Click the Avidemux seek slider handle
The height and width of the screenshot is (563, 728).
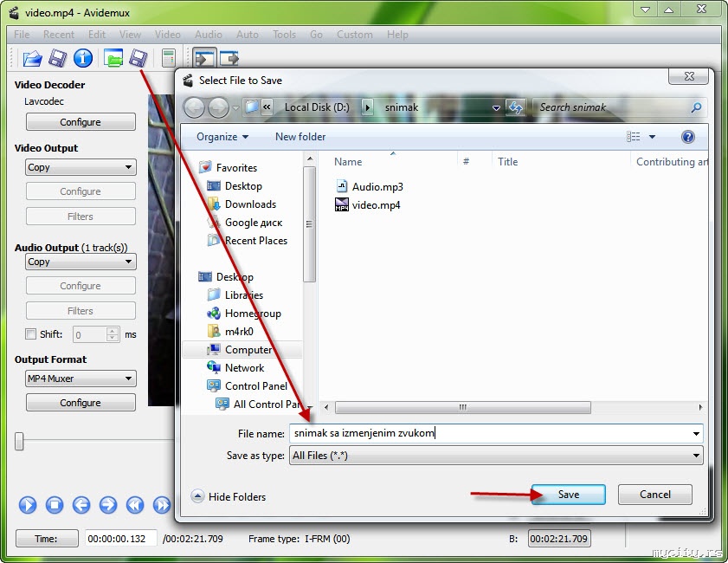point(19,441)
